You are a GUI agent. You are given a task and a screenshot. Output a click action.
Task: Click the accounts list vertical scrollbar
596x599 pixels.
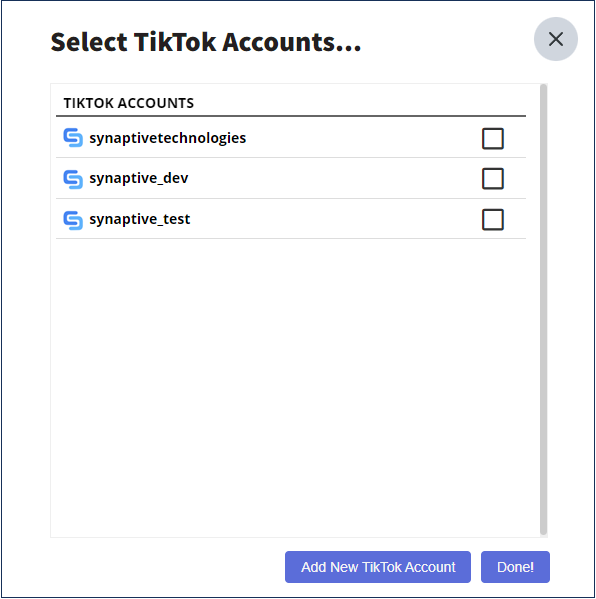coord(543,309)
